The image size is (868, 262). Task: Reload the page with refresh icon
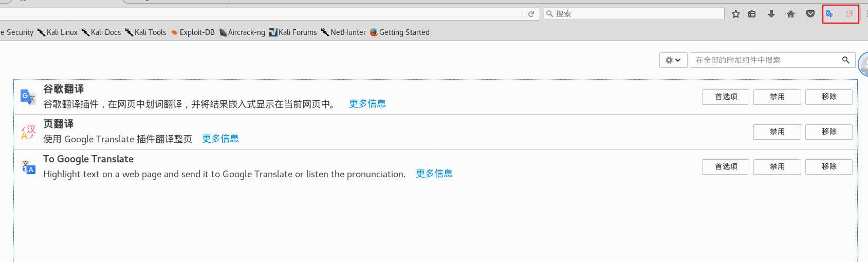click(531, 14)
